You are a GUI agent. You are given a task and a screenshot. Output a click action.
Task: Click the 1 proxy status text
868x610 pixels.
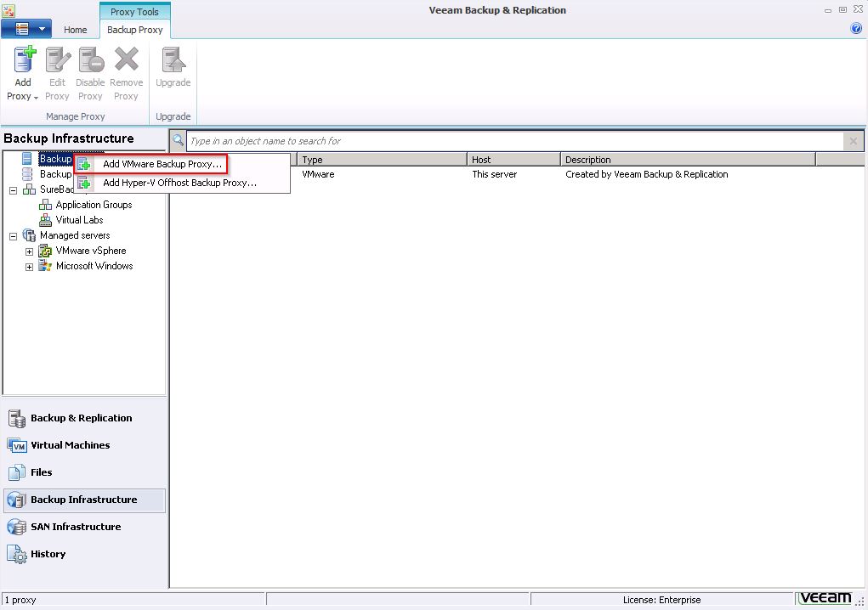tap(20, 600)
